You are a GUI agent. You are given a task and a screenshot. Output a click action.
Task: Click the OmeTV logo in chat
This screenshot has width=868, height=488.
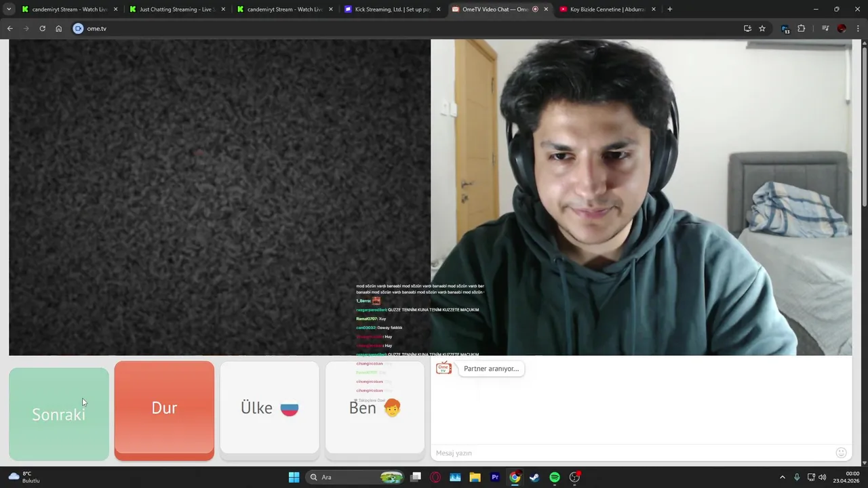443,369
